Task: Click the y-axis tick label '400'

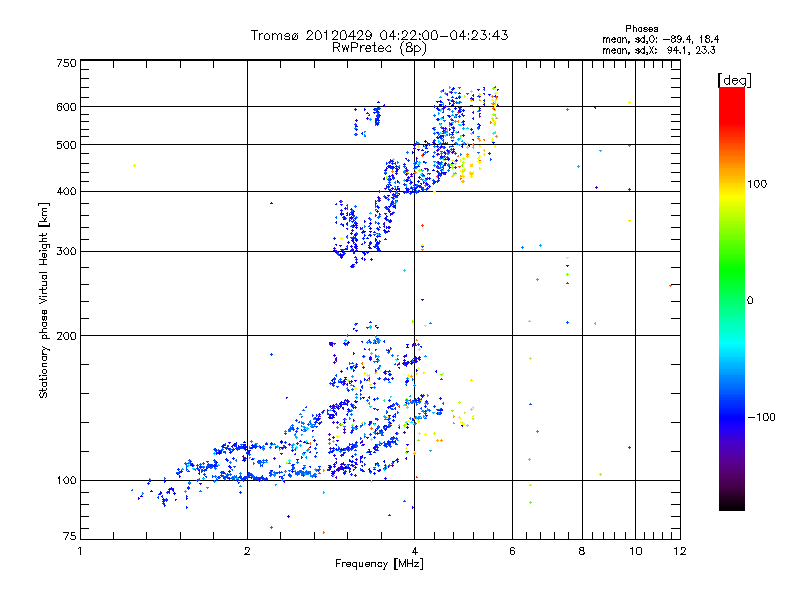Action: pos(66,192)
